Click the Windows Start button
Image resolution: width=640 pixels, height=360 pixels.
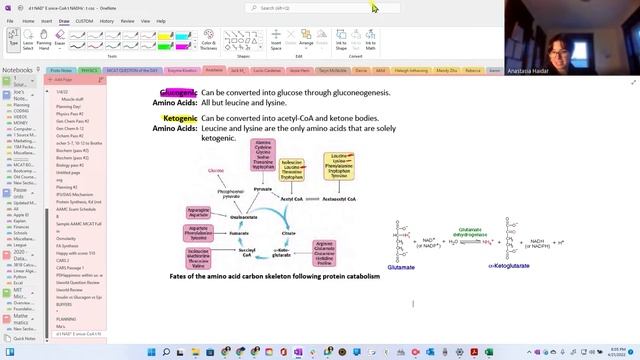(151, 352)
